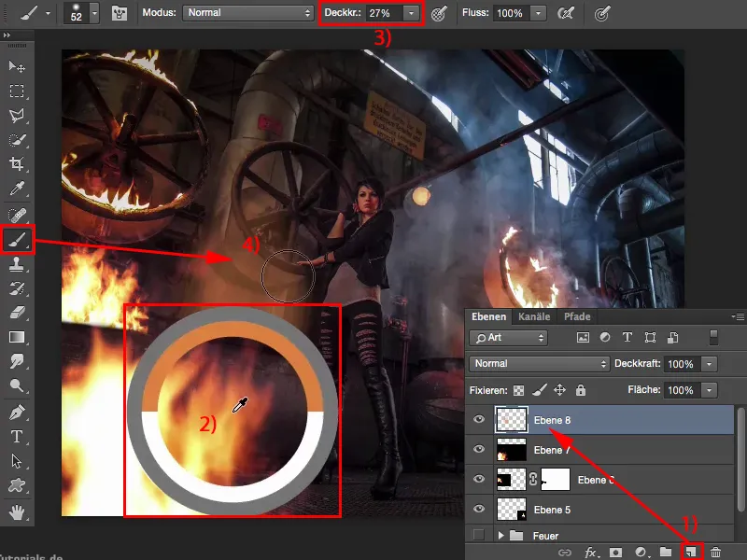Create new adjustment layer icon
This screenshot has width=747, height=560.
(x=641, y=552)
